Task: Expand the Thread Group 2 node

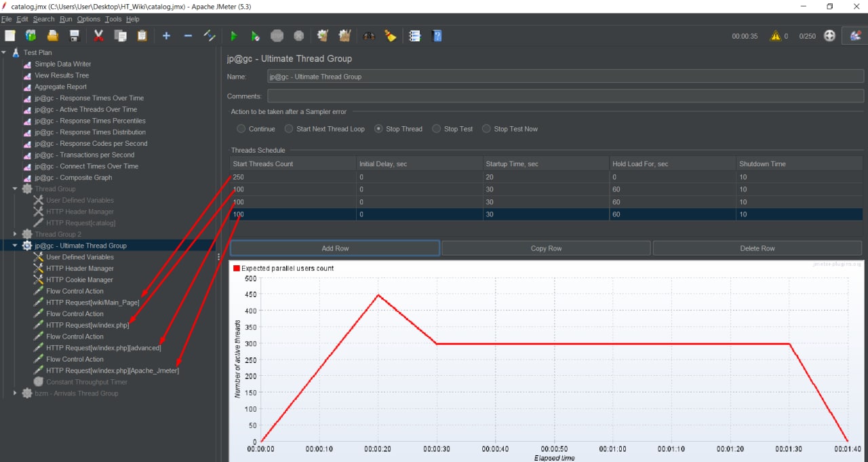Action: pyautogui.click(x=15, y=234)
